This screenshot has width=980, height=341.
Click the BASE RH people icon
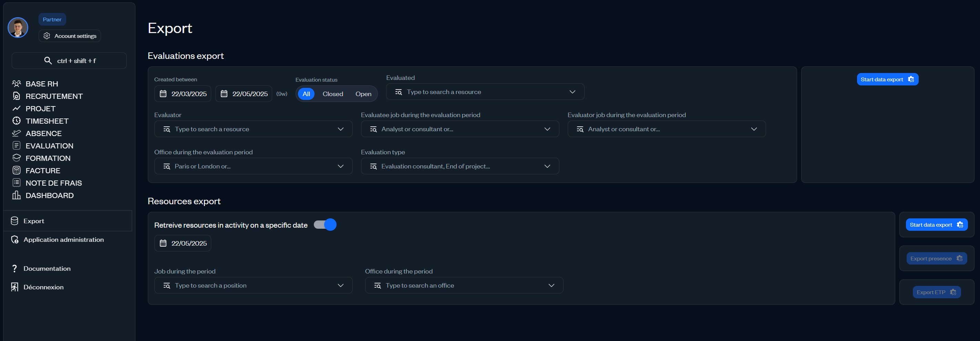coord(16,83)
